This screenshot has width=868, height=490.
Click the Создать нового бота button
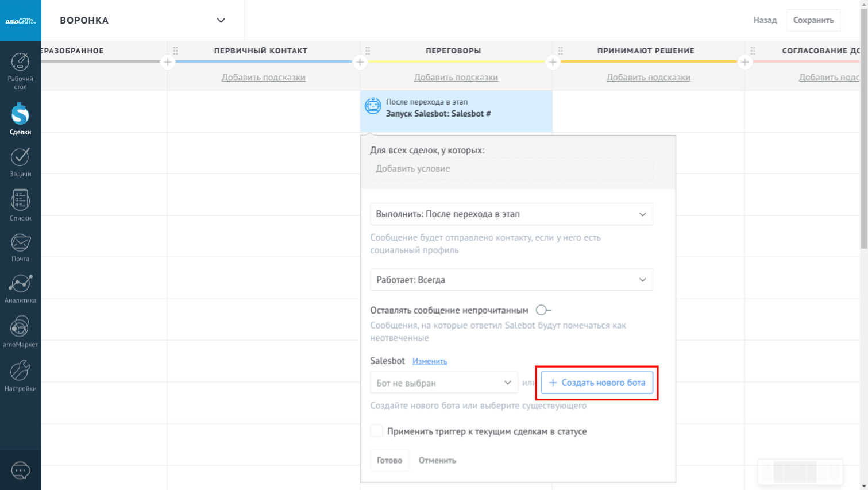[x=597, y=383]
